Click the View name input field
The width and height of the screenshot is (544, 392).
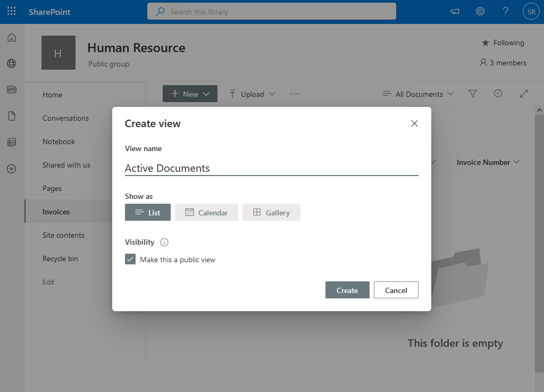point(271,168)
